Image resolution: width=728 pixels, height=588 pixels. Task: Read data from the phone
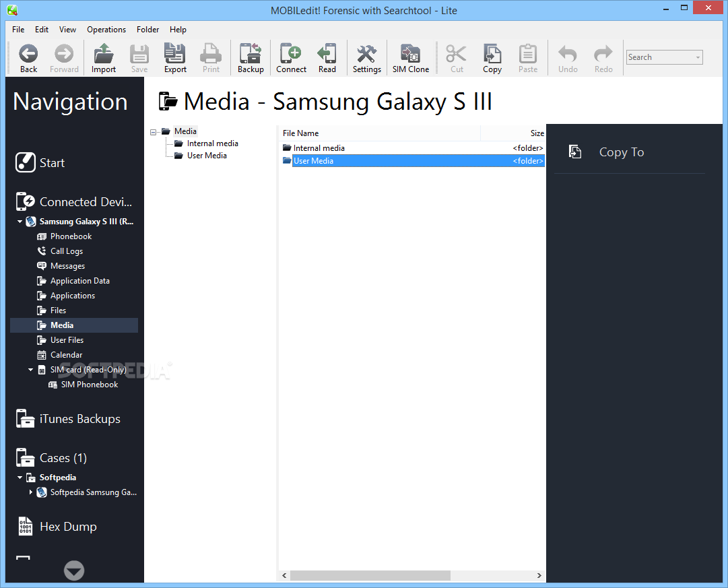pyautogui.click(x=327, y=59)
